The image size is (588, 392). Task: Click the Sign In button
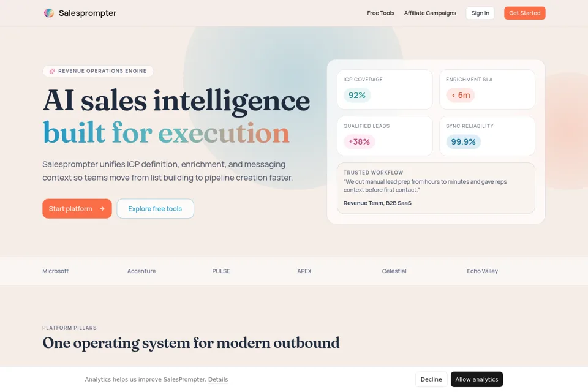coord(480,13)
